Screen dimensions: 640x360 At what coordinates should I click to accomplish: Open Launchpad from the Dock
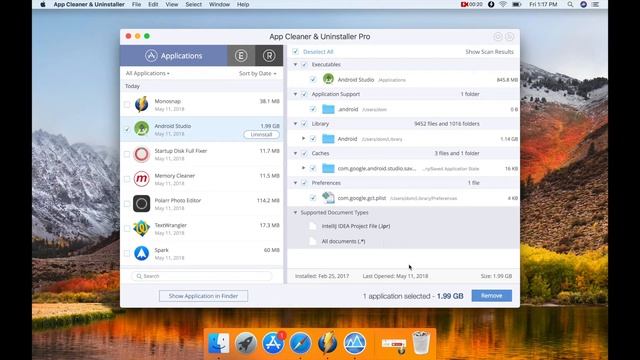(x=245, y=342)
